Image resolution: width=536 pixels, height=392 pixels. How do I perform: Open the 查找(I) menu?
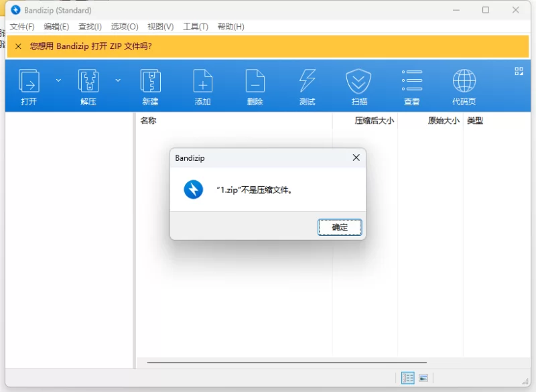tap(90, 27)
